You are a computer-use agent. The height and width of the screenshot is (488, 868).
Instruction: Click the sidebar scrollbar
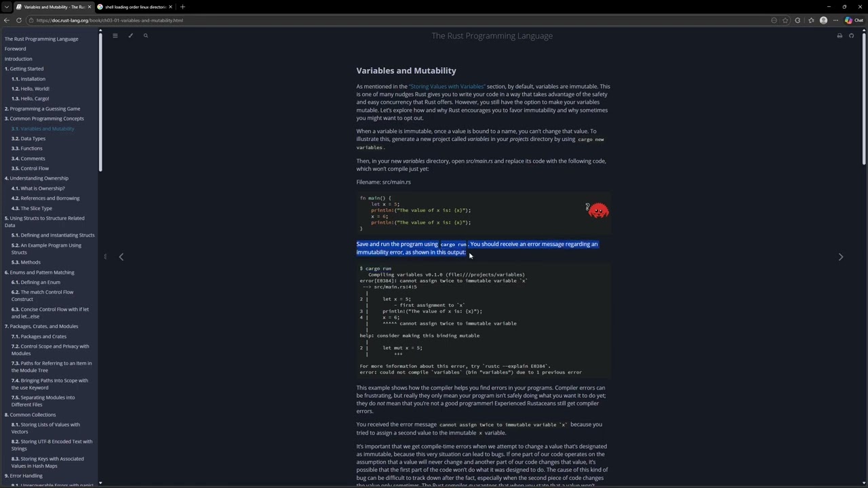[100, 102]
